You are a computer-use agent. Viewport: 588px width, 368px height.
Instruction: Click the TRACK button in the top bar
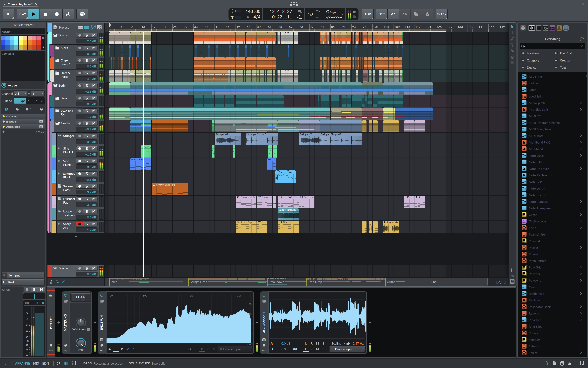441,14
